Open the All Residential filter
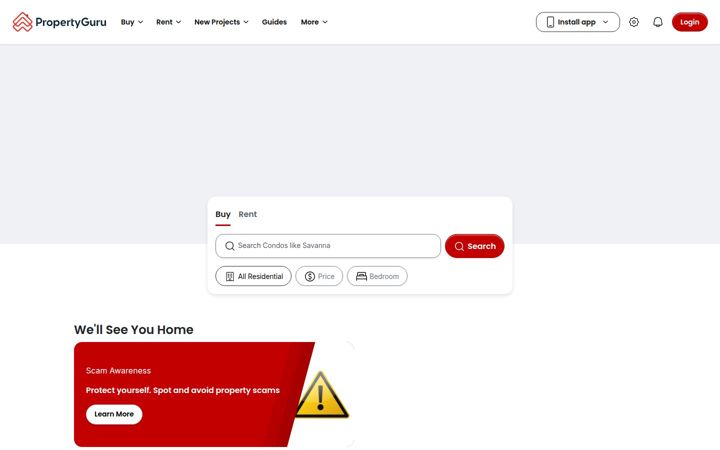The image size is (720, 450). (253, 276)
